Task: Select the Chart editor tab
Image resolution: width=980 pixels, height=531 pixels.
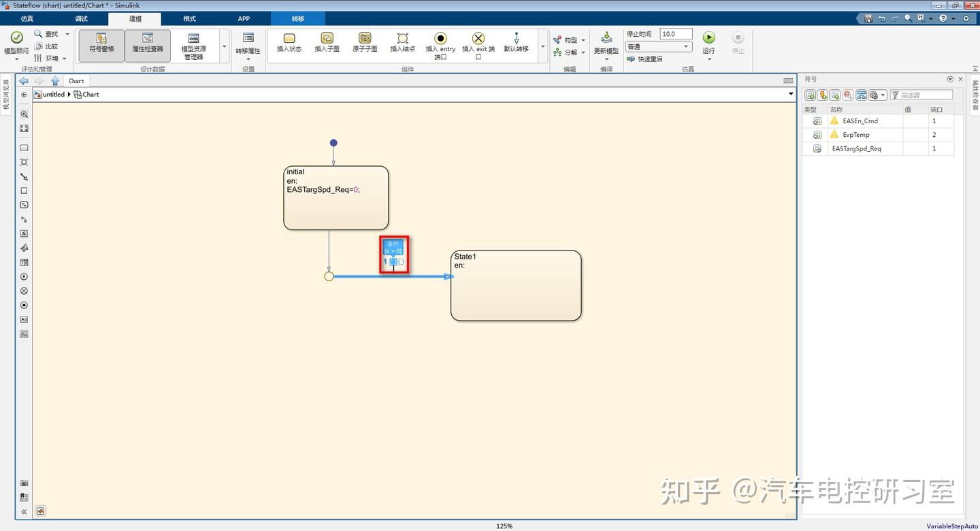Action: pos(76,81)
